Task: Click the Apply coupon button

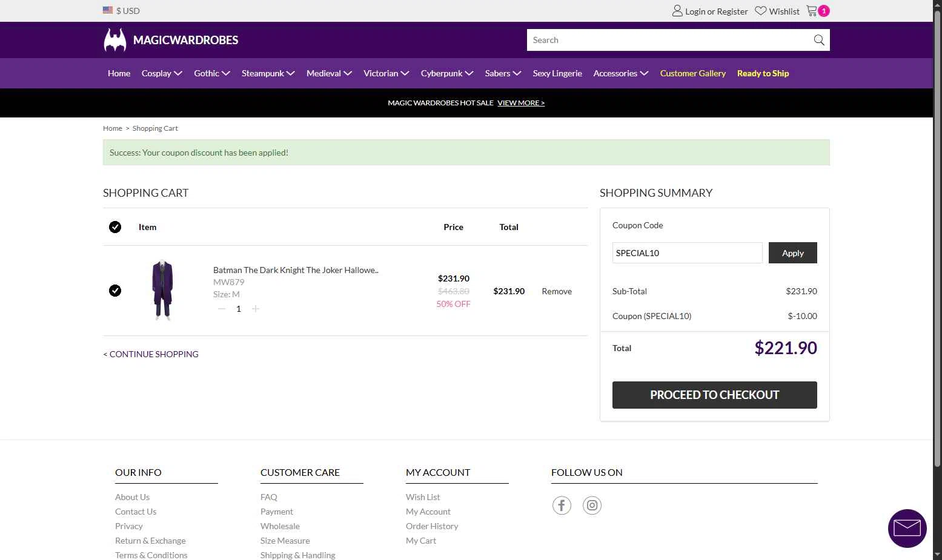Action: click(x=793, y=253)
